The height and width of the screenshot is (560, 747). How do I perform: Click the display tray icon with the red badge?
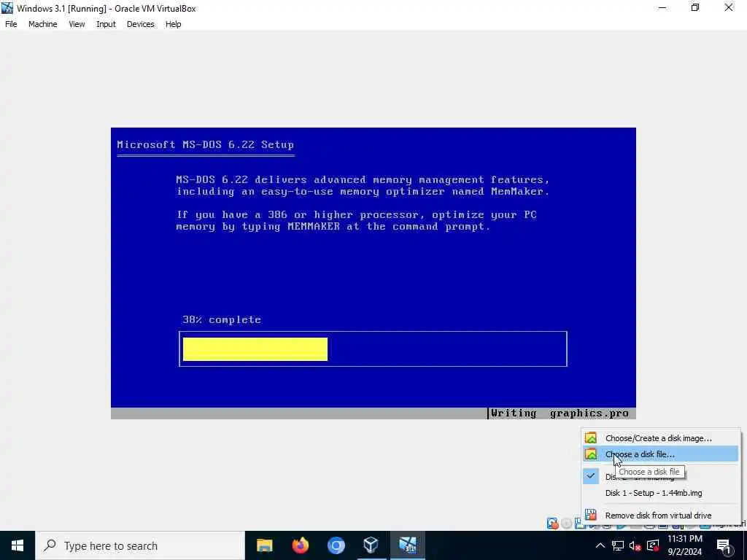(x=653, y=545)
